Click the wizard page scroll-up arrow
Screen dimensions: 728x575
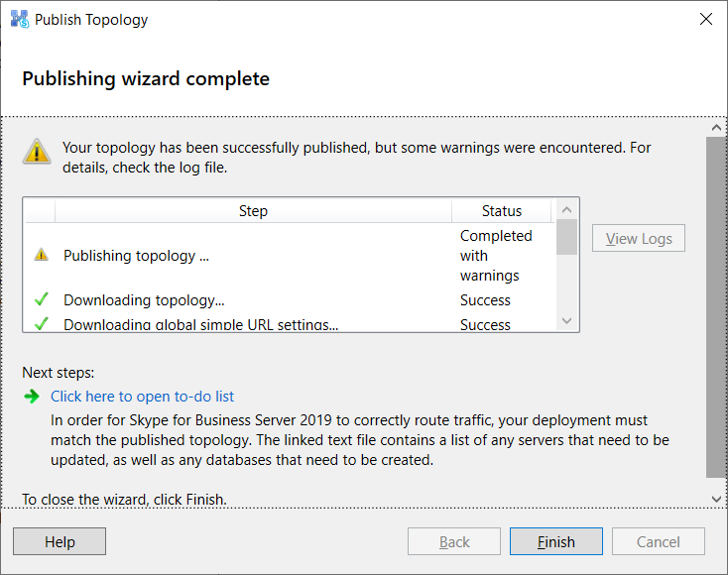[716, 127]
